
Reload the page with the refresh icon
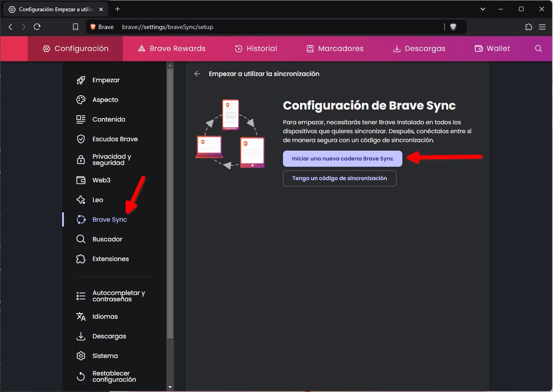pyautogui.click(x=37, y=27)
